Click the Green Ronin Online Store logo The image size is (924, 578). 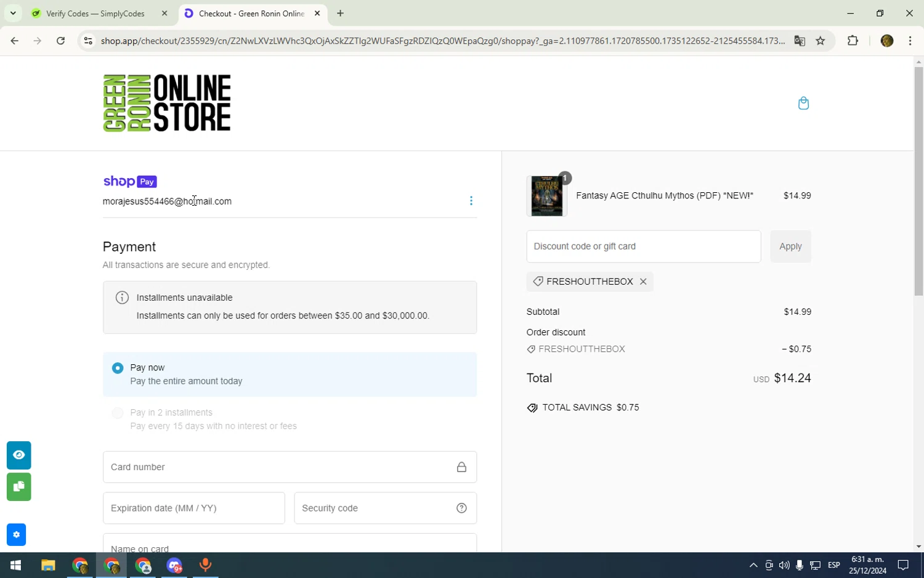167,103
